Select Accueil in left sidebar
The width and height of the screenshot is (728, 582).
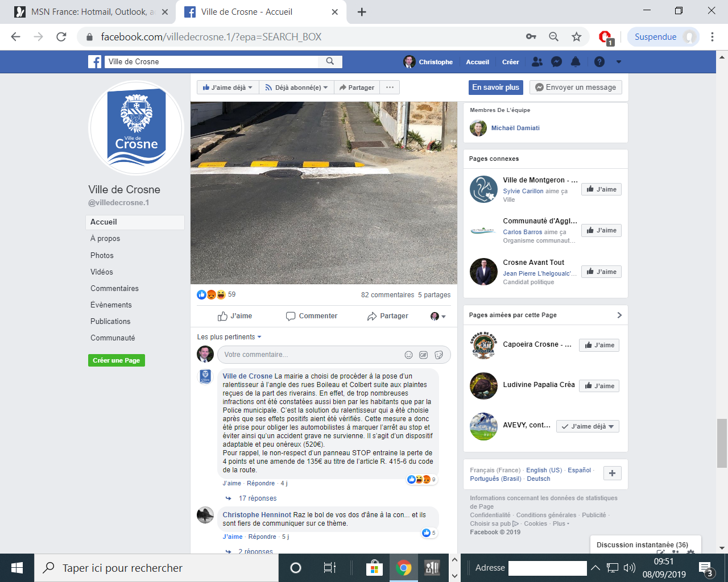[135, 222]
